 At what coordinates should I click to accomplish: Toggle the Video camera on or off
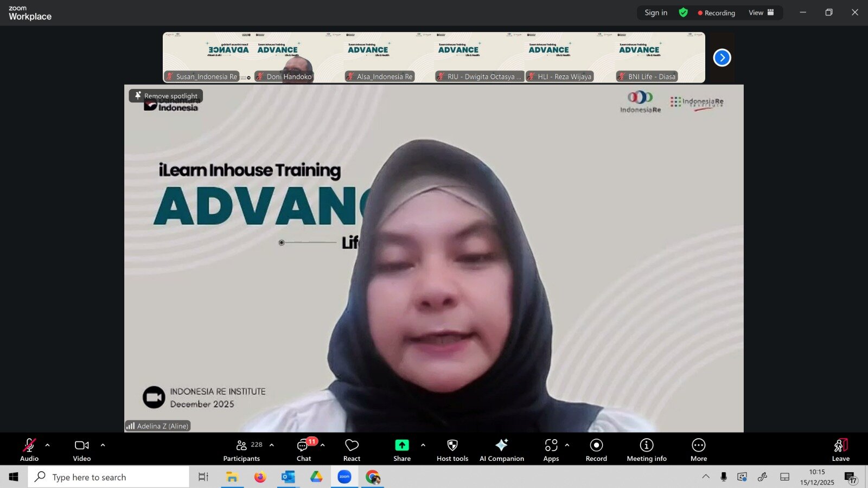pyautogui.click(x=82, y=450)
